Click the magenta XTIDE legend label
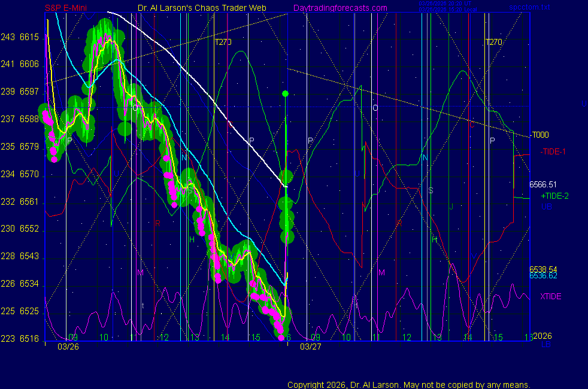The height and width of the screenshot is (389, 588). (x=551, y=296)
